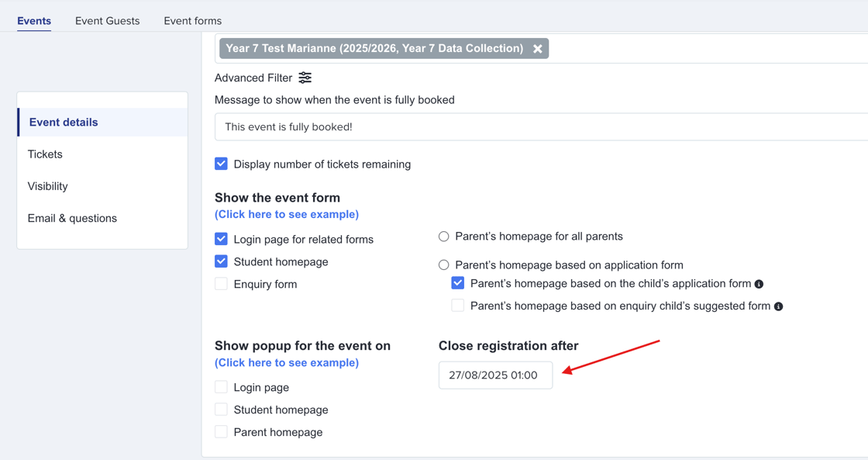This screenshot has height=460, width=868.
Task: Click the event form example link
Action: 286,214
